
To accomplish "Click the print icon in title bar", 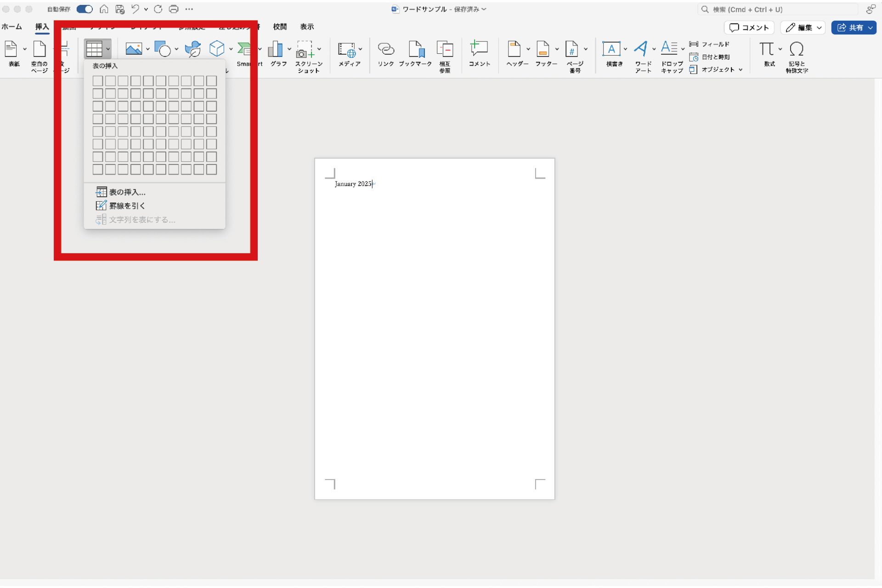I will 174,9.
